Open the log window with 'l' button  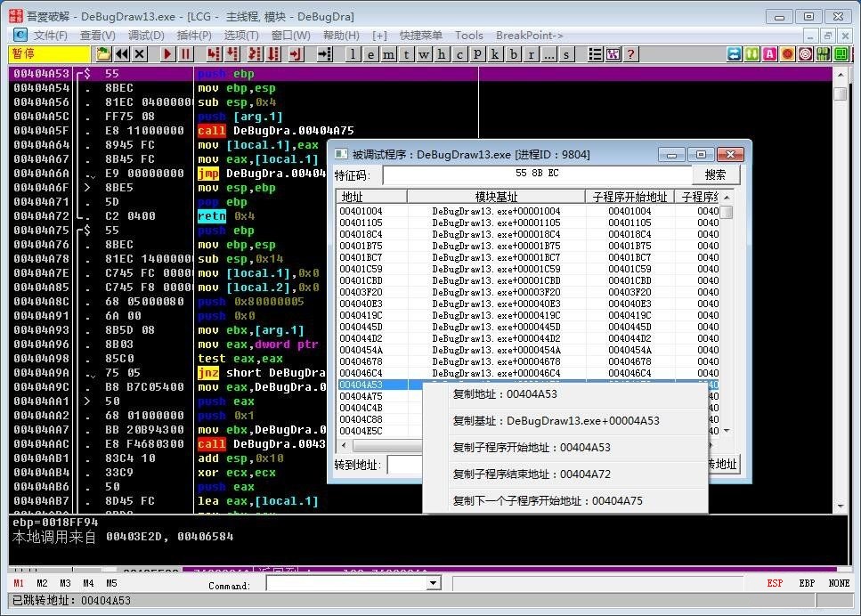pyautogui.click(x=353, y=53)
